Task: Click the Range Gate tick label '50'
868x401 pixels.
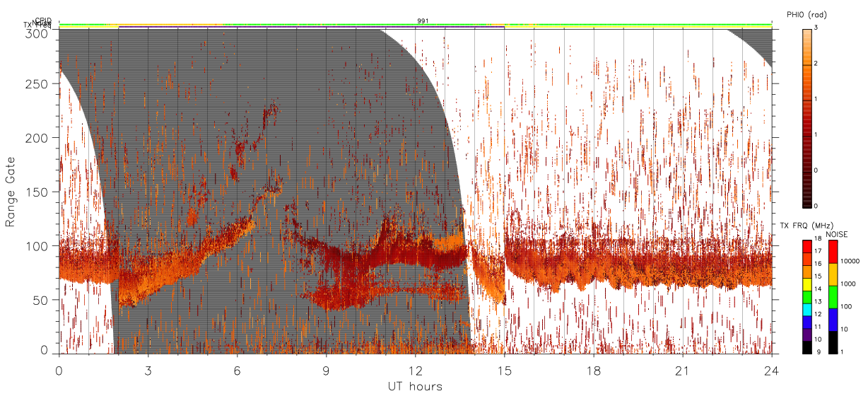Action: coord(41,300)
